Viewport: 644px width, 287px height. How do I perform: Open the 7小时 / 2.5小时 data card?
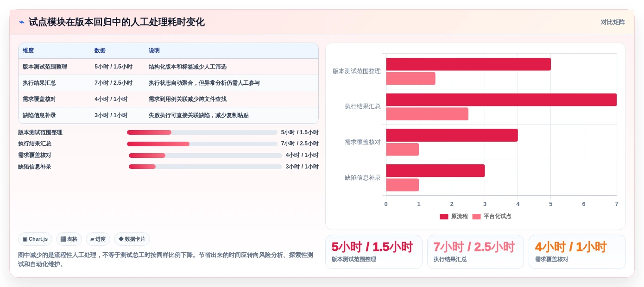pos(475,252)
